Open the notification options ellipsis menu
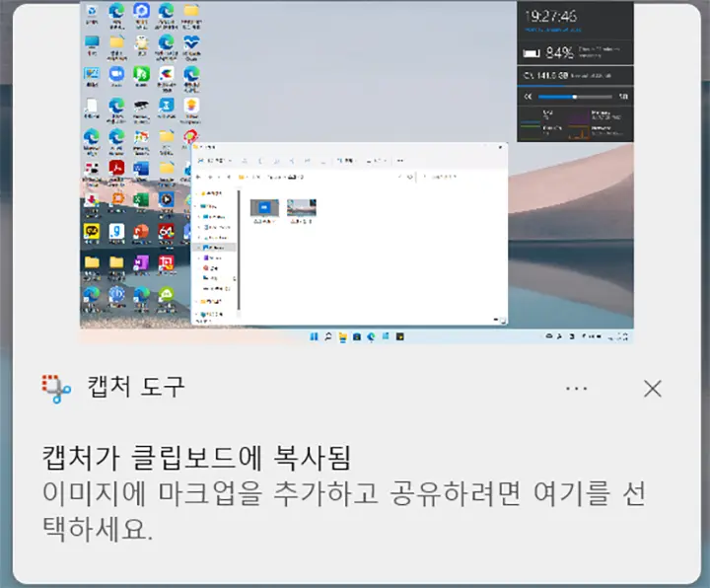The height and width of the screenshot is (588, 710). point(577,389)
